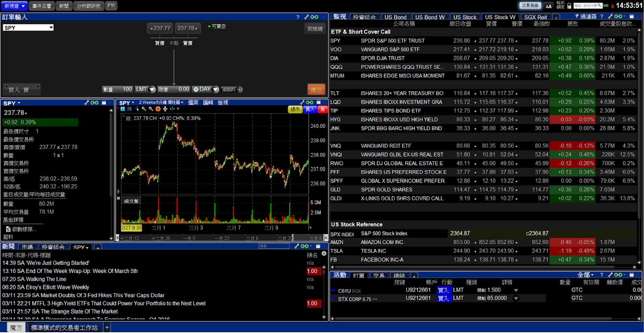
Task: Click the order entry help question mark
Action: click(298, 17)
